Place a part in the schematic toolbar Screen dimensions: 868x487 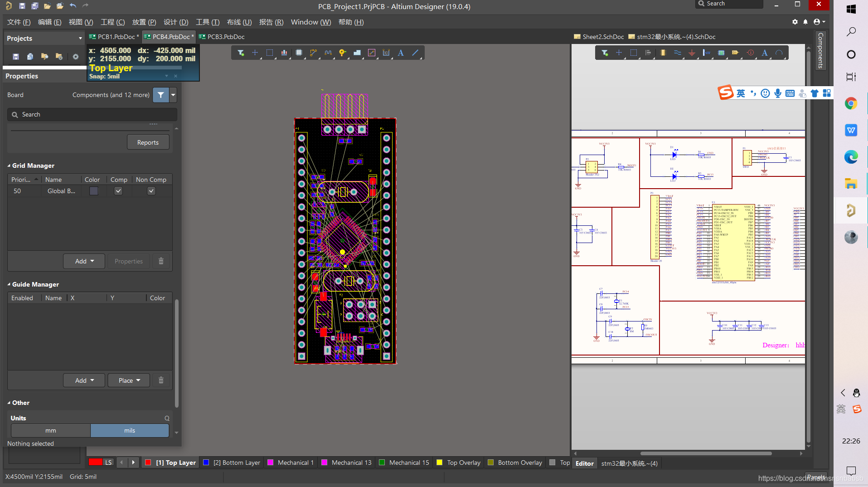point(663,53)
